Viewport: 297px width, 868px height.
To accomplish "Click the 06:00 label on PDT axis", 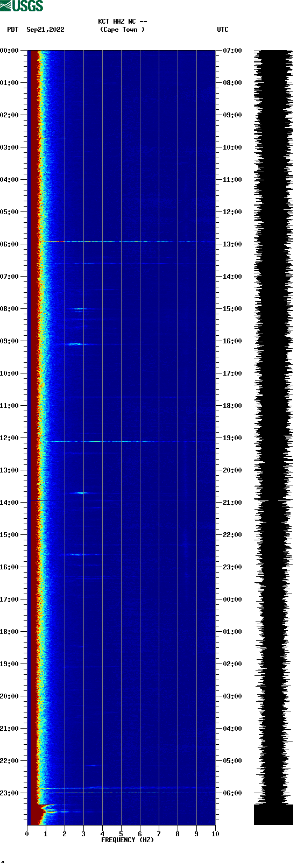I will [10, 244].
